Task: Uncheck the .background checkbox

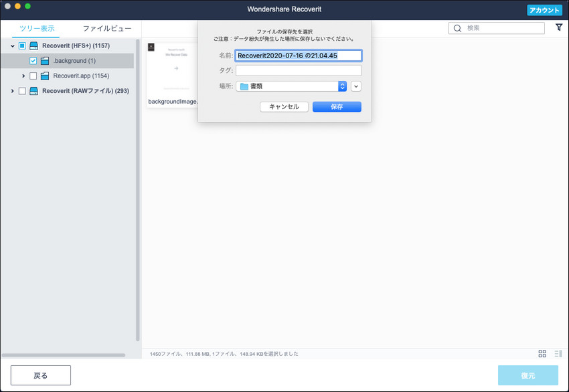Action: (x=33, y=61)
